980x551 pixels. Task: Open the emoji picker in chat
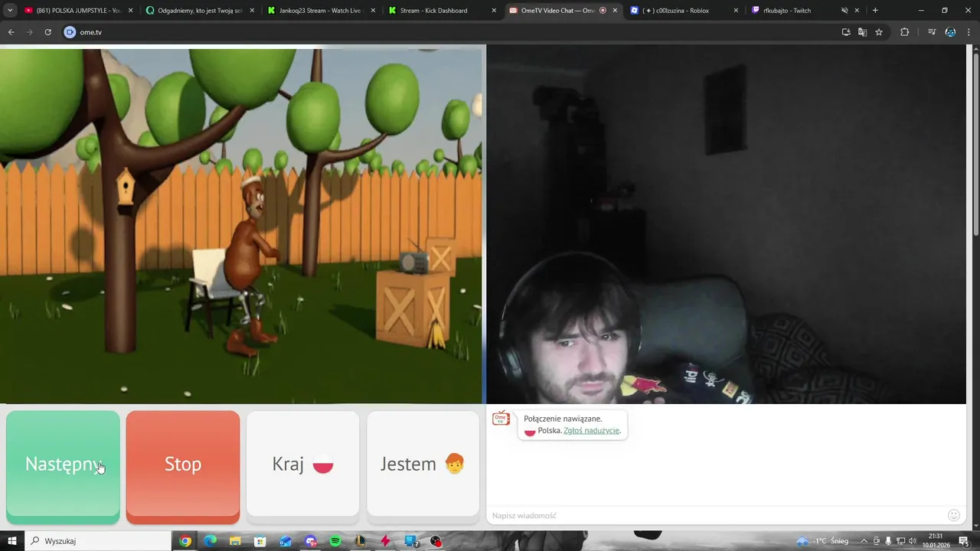(954, 516)
